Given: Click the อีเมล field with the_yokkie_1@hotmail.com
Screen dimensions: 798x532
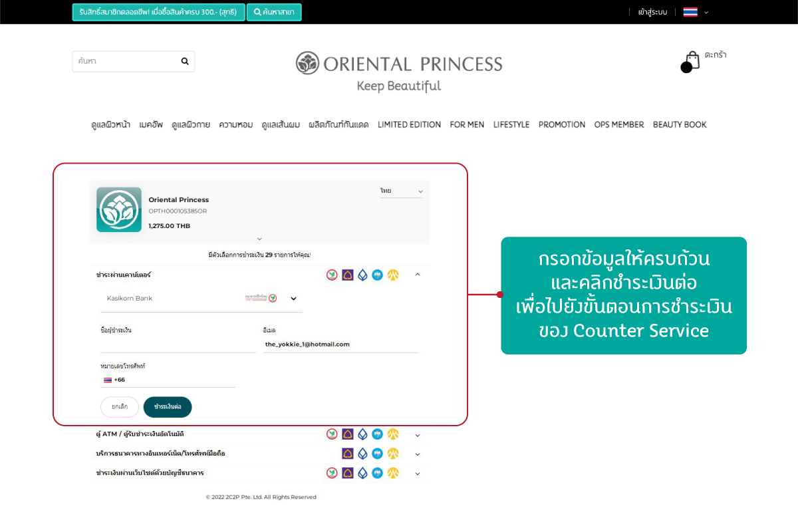Looking at the screenshot, I should (x=341, y=344).
